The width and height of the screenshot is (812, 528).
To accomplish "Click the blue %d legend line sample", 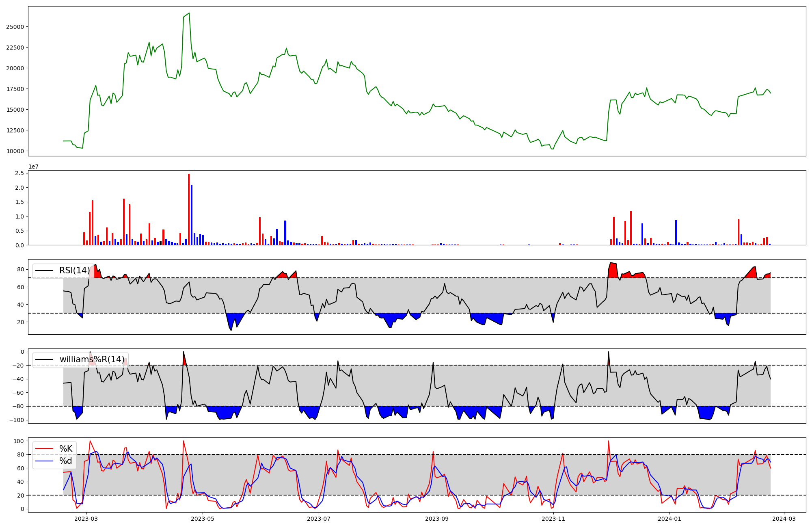I will (x=44, y=461).
